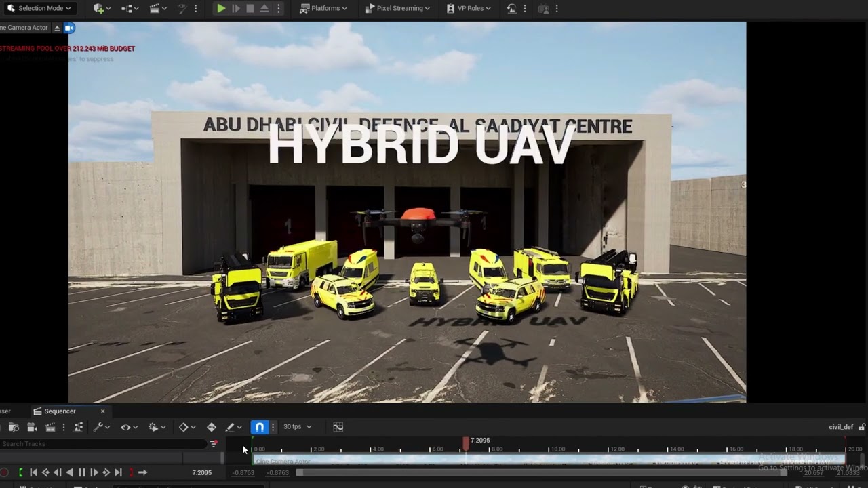Open the key options diamond dropdown

click(186, 427)
